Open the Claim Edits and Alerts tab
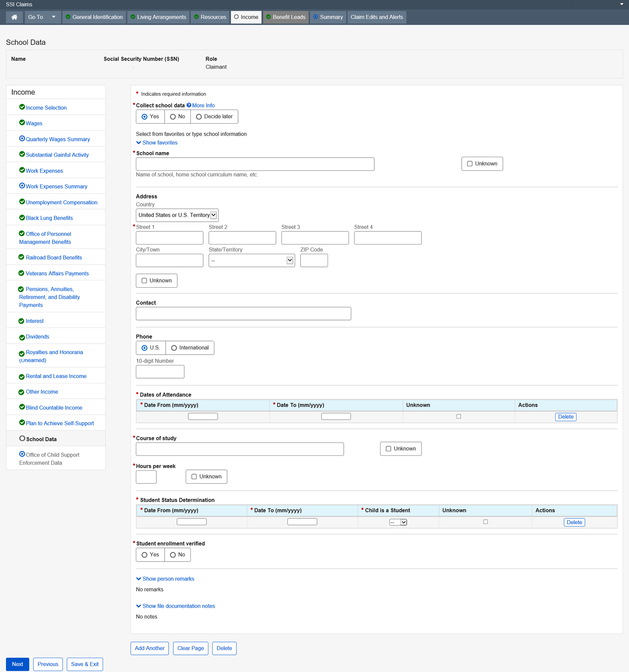 click(x=377, y=17)
